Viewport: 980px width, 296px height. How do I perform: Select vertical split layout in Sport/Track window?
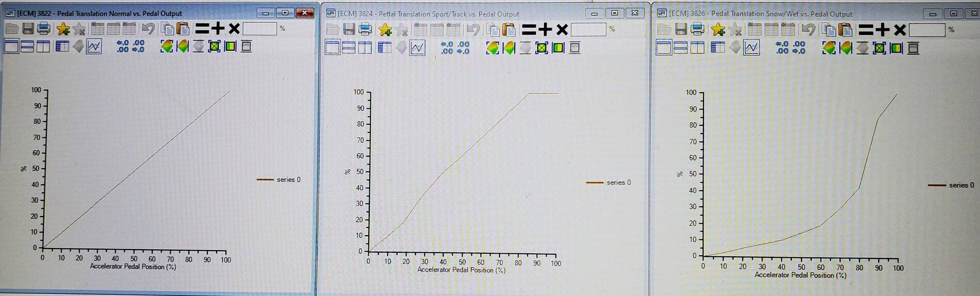[x=365, y=48]
